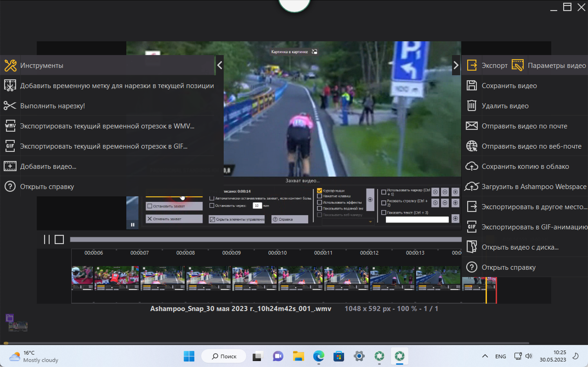Collapse the export panel with right chevron

pyautogui.click(x=456, y=65)
